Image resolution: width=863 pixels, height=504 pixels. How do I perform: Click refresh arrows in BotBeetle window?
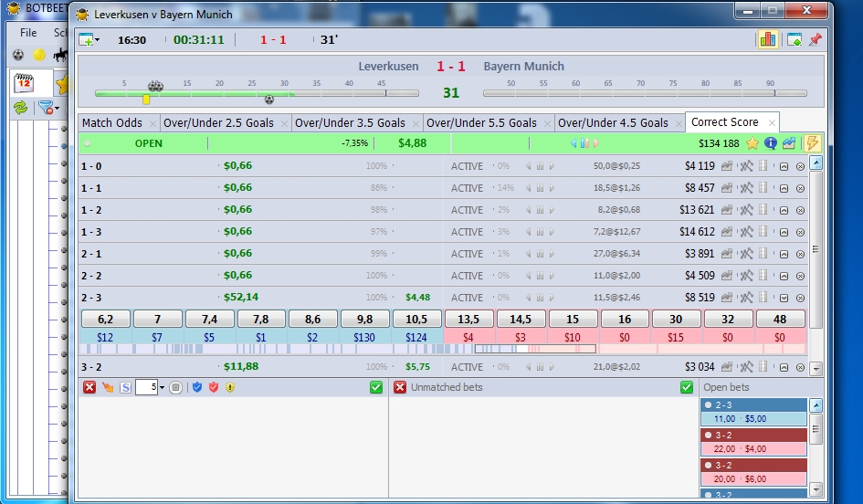point(20,108)
